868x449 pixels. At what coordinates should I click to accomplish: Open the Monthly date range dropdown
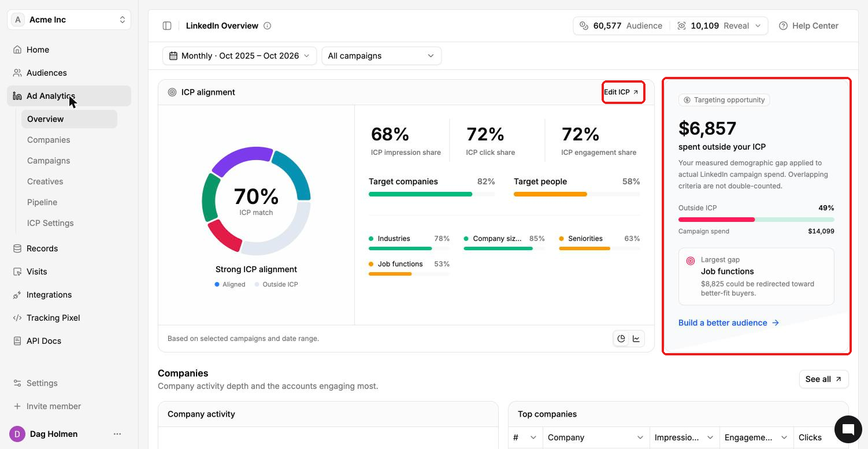pos(239,55)
